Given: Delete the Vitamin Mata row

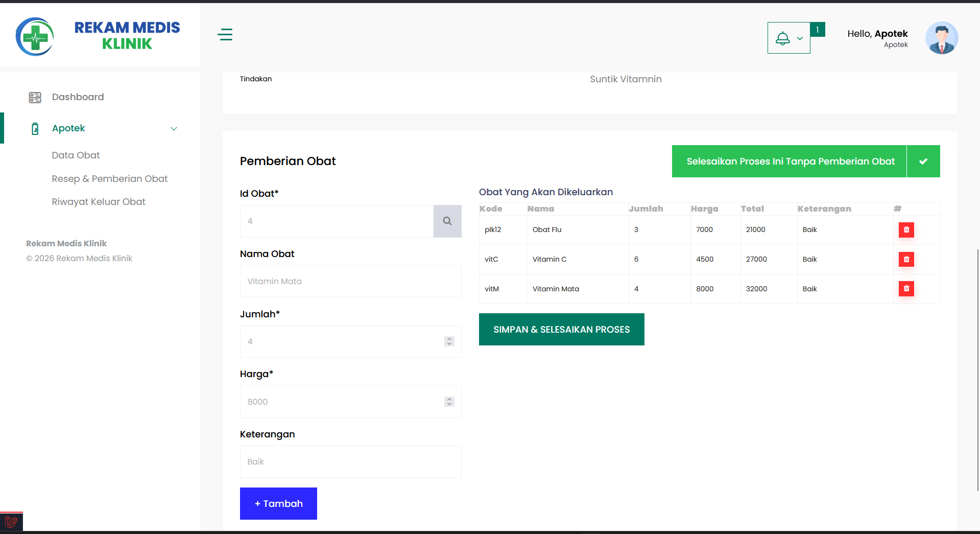Looking at the screenshot, I should (906, 289).
